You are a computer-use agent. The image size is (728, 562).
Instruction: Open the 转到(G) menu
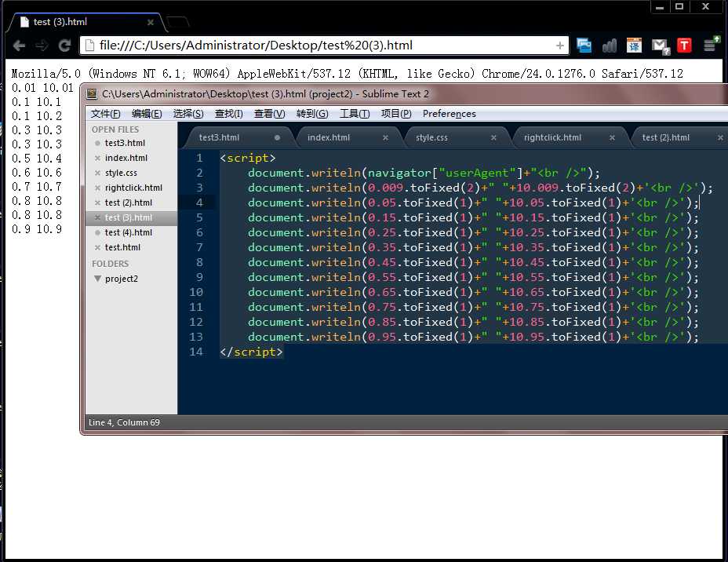(x=312, y=114)
